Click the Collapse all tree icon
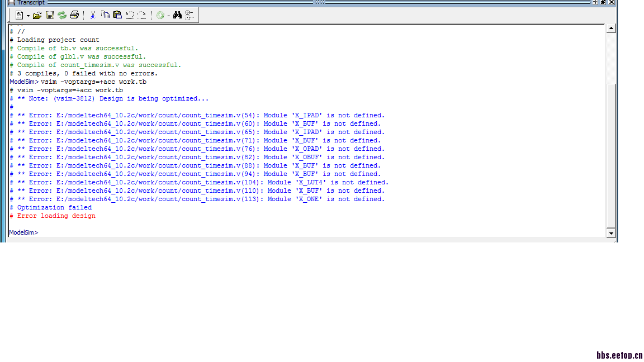This screenshot has width=644, height=362. click(x=190, y=15)
